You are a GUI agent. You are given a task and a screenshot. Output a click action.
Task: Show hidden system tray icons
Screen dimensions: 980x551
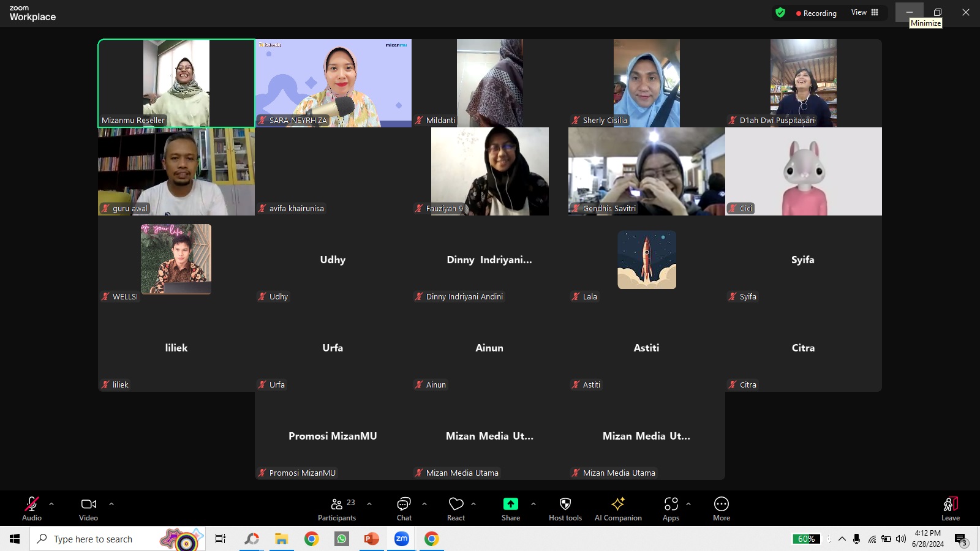click(x=842, y=539)
